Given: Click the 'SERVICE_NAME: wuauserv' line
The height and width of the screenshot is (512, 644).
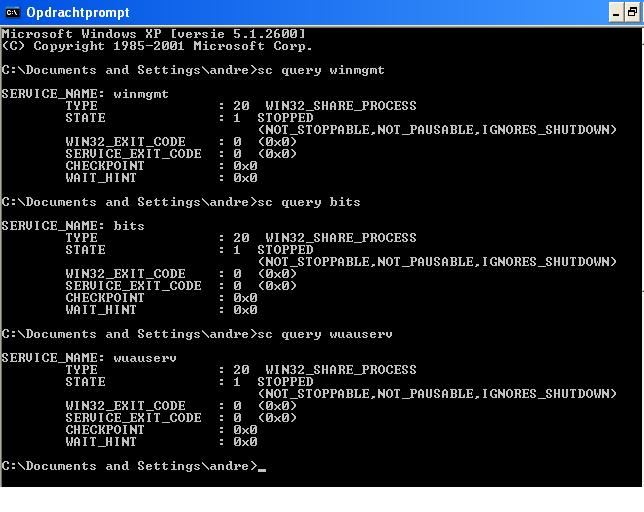Looking at the screenshot, I should click(x=89, y=358).
